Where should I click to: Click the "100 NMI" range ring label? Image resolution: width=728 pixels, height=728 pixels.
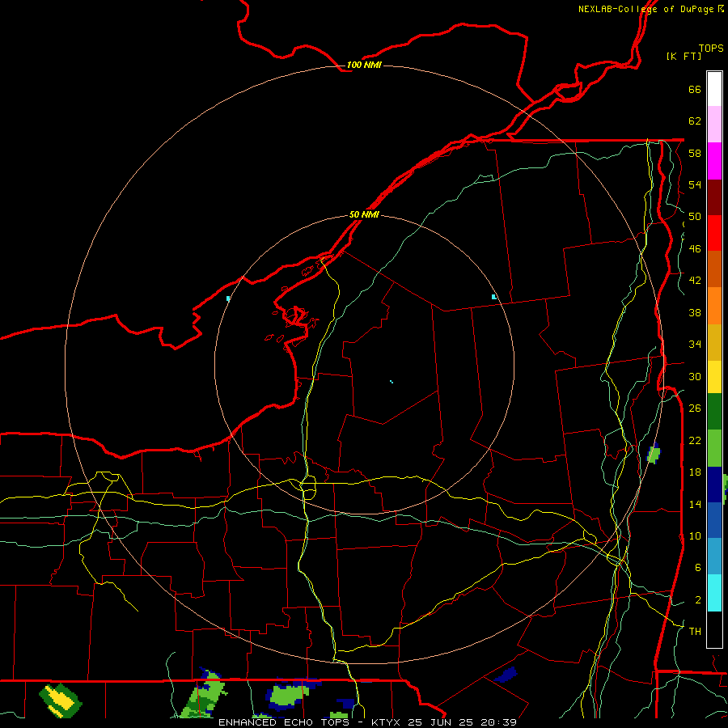[364, 65]
